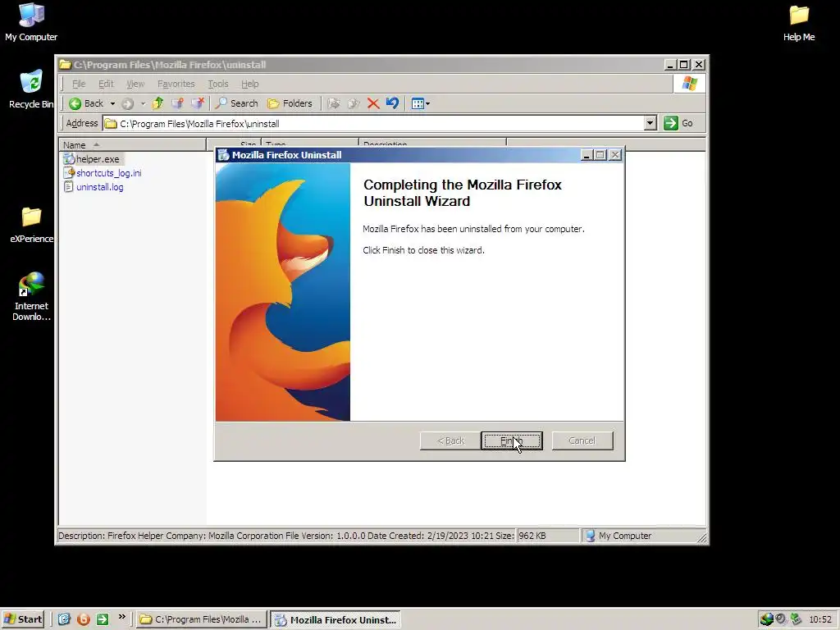This screenshot has width=840, height=630.
Task: Maximize the Explorer uninstall folder window
Action: 684,65
